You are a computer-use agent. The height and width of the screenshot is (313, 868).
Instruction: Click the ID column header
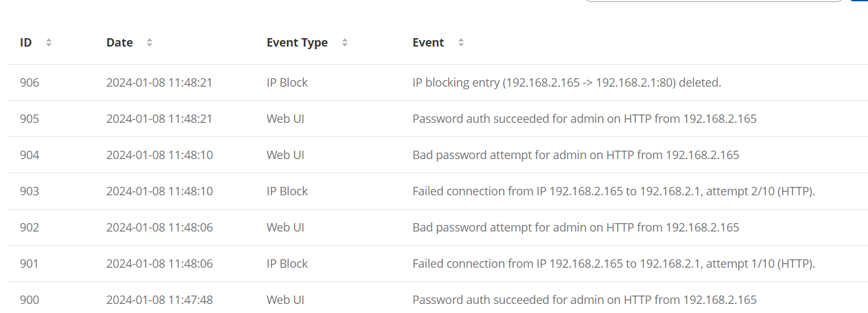(26, 43)
